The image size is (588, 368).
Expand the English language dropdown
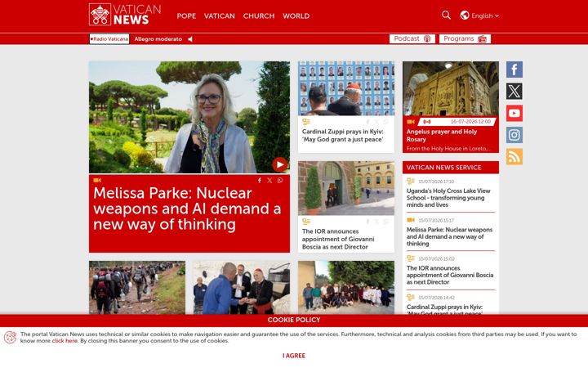[x=485, y=16]
